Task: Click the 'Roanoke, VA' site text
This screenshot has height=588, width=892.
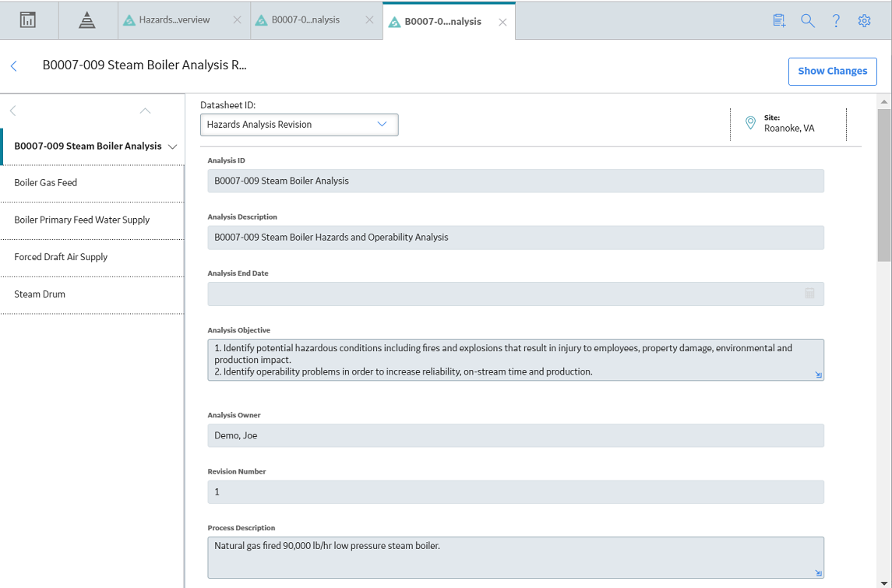Action: pyautogui.click(x=789, y=129)
